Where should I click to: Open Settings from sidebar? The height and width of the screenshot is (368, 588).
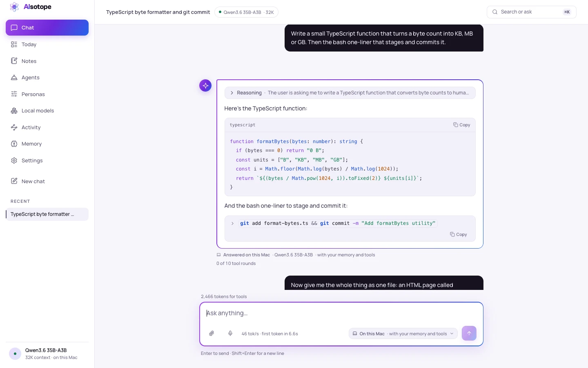(x=47, y=160)
